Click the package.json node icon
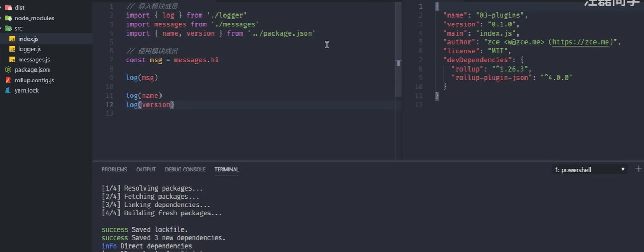644x252 pixels. point(9,69)
